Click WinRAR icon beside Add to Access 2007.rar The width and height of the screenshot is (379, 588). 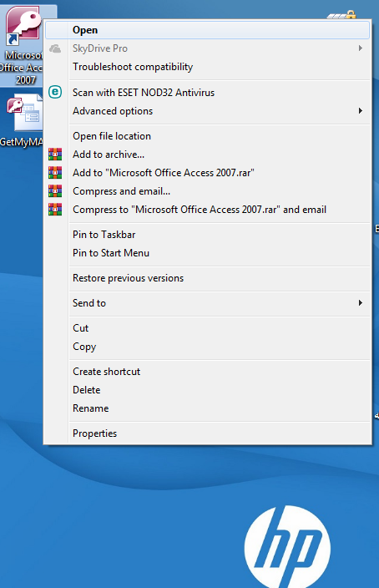click(x=55, y=173)
